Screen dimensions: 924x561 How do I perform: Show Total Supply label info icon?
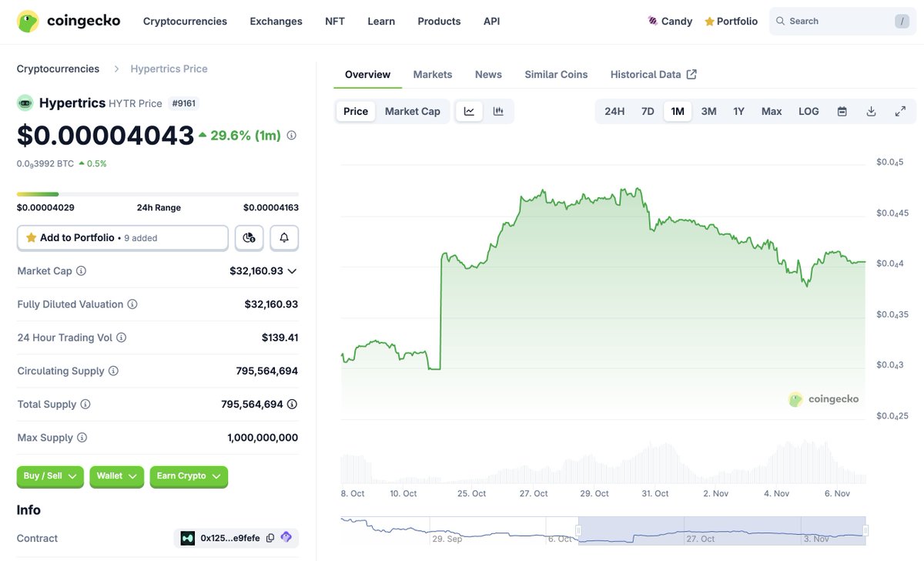[85, 405]
